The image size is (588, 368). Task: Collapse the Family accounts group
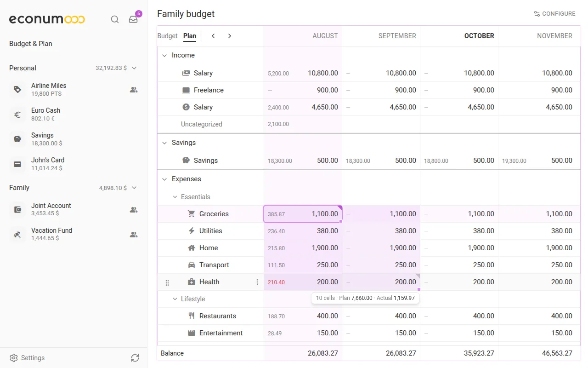click(134, 188)
